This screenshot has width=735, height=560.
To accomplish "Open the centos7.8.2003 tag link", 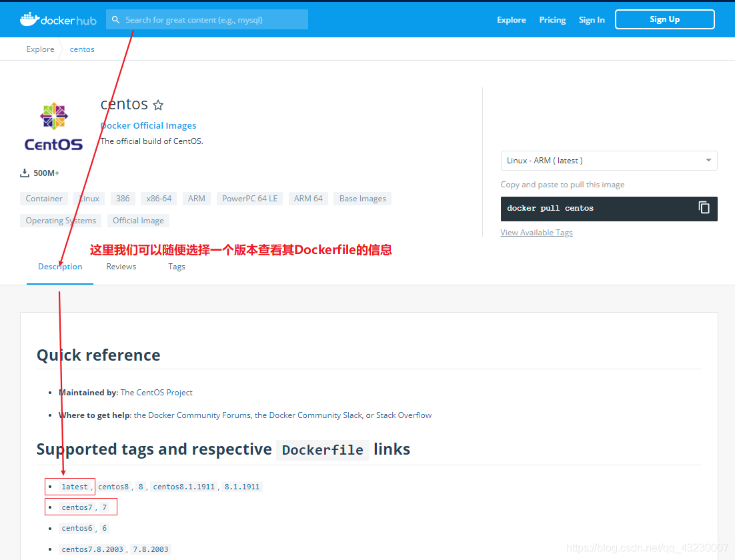I will 92,549.
